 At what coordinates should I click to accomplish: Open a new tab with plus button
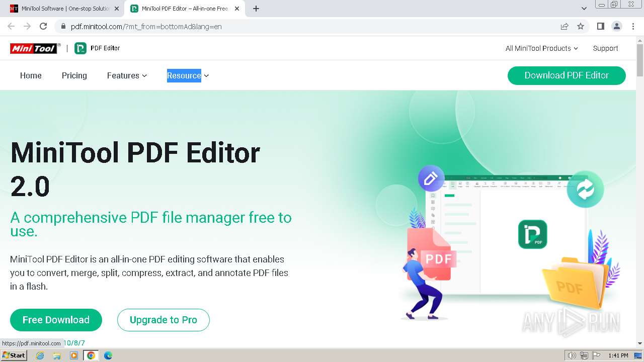point(256,9)
